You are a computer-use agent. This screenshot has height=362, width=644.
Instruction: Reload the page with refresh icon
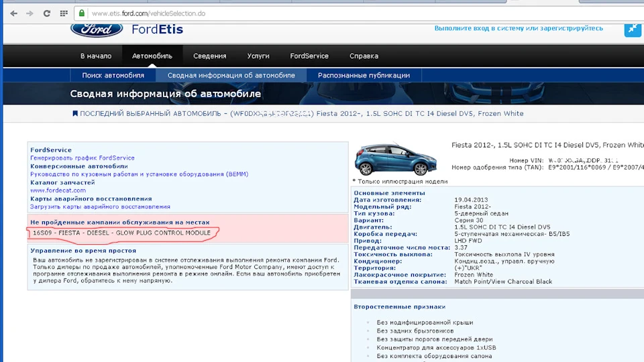[x=47, y=13]
